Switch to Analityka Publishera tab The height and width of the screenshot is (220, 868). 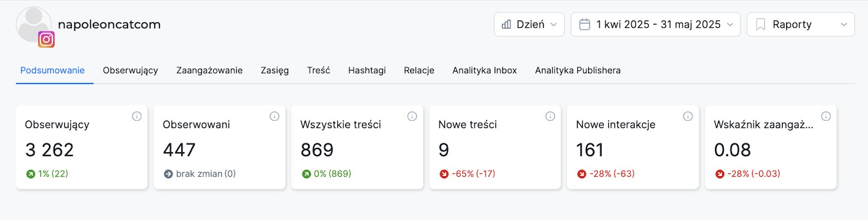[x=578, y=70]
